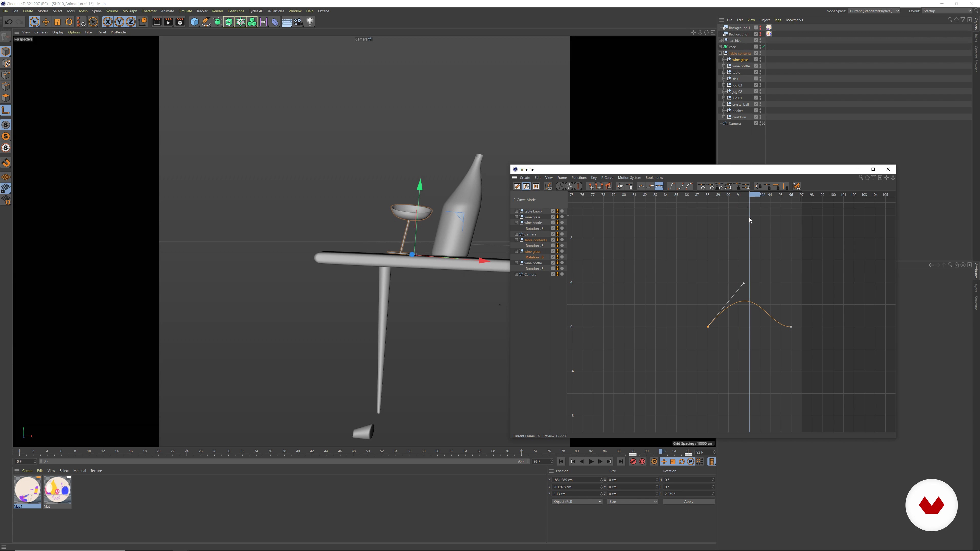
Task: Add a Cube primitive object
Action: [x=194, y=22]
